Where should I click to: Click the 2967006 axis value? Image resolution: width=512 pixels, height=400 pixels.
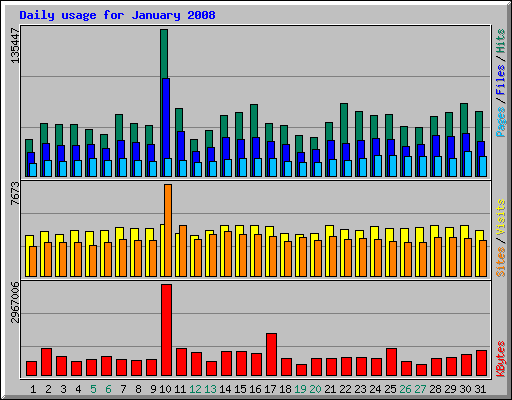coord(15,302)
